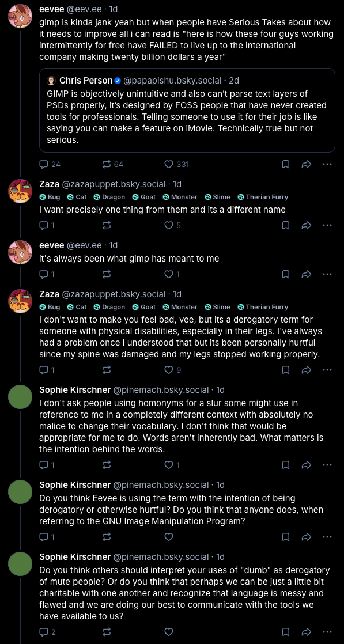The height and width of the screenshot is (644, 344).
Task: Bookmark eevee's 'always been' reply
Action: [x=286, y=274]
